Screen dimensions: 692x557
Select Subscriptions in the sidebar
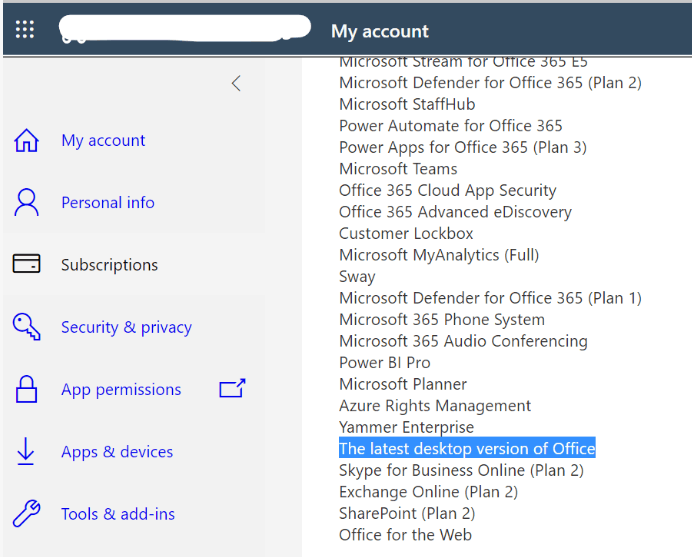tap(109, 265)
